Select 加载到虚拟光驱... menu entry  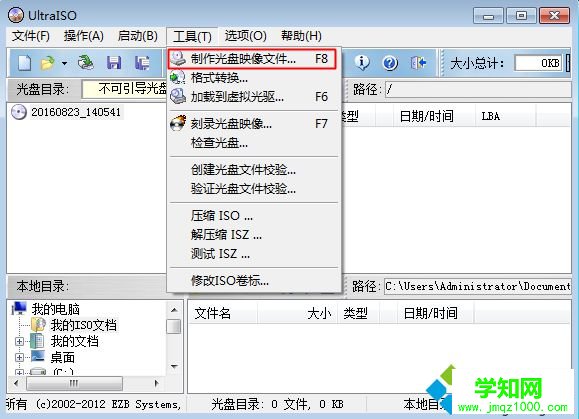coord(254,97)
